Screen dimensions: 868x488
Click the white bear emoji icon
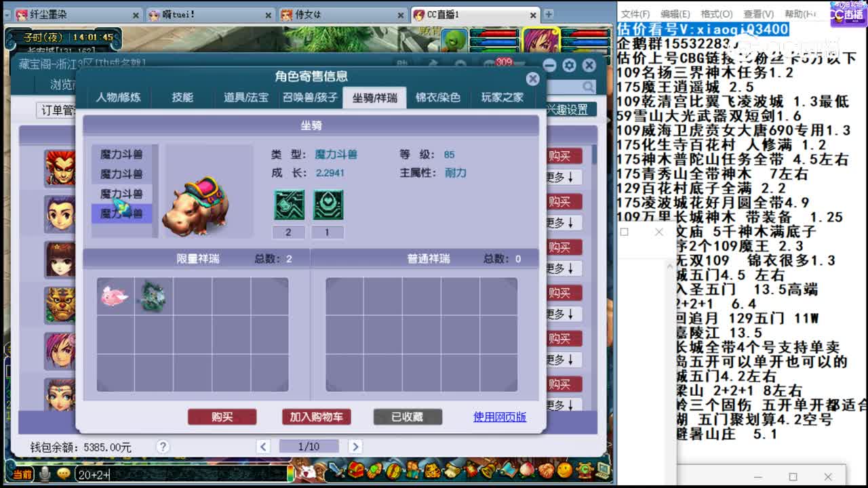[x=308, y=472]
